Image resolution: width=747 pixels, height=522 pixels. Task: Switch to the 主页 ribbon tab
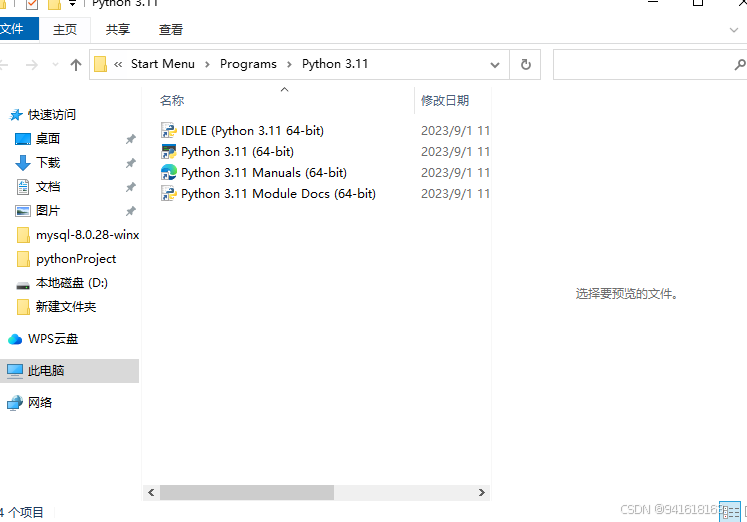pos(65,30)
